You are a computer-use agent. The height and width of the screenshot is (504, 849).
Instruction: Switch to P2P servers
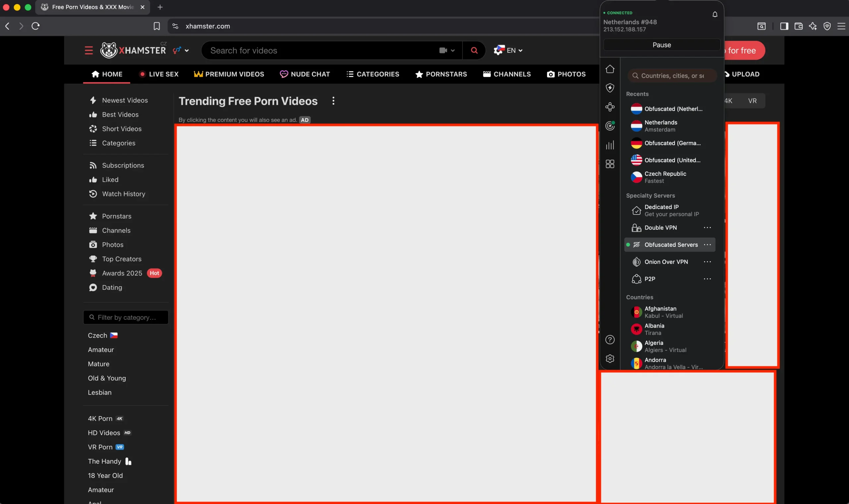(x=650, y=279)
